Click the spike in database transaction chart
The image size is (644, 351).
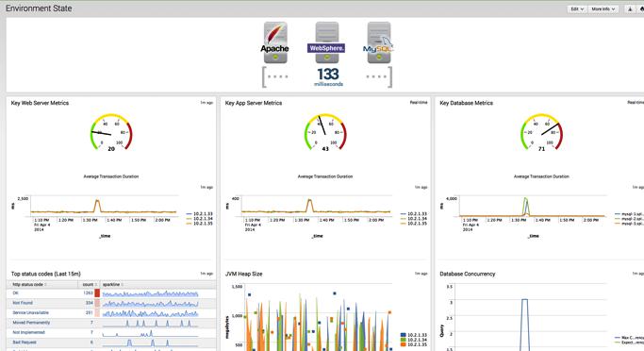click(526, 206)
